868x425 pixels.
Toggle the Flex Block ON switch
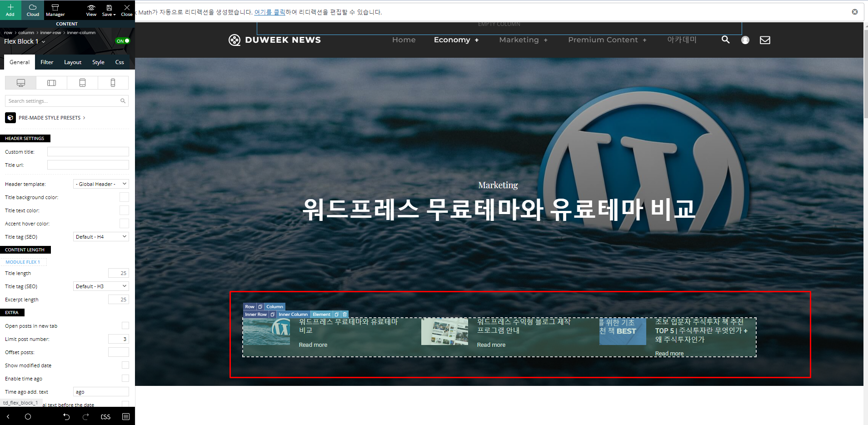click(123, 41)
